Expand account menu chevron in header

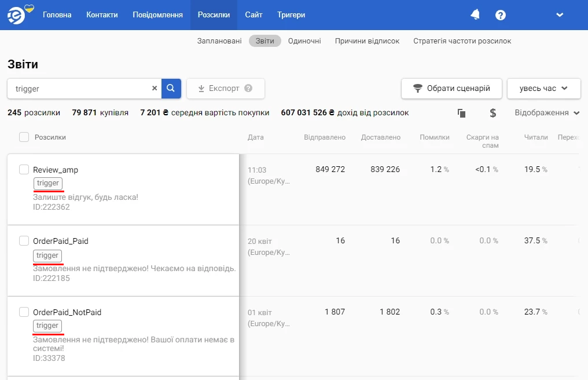click(560, 14)
